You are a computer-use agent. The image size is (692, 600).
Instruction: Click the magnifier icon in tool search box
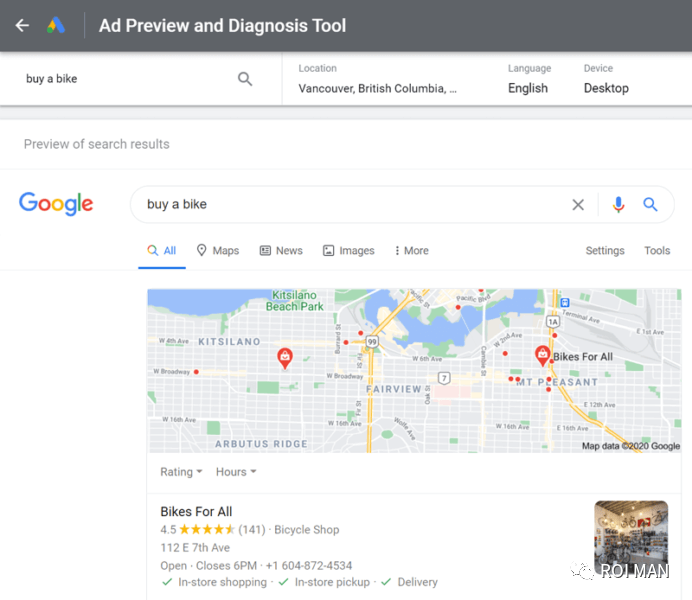point(245,79)
